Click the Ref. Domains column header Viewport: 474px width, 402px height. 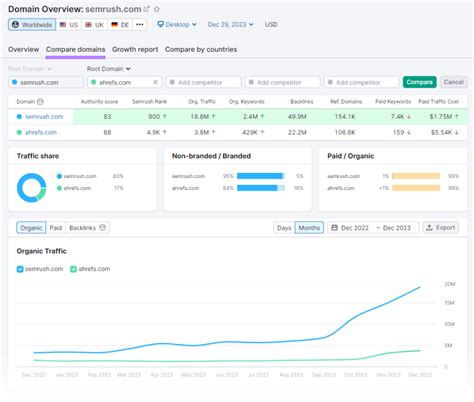pyautogui.click(x=346, y=102)
